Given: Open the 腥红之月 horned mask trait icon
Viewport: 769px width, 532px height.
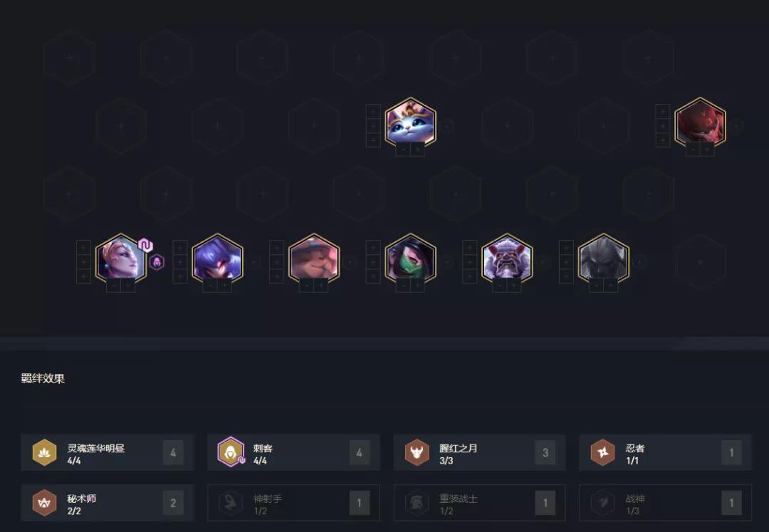Looking at the screenshot, I should (x=417, y=452).
